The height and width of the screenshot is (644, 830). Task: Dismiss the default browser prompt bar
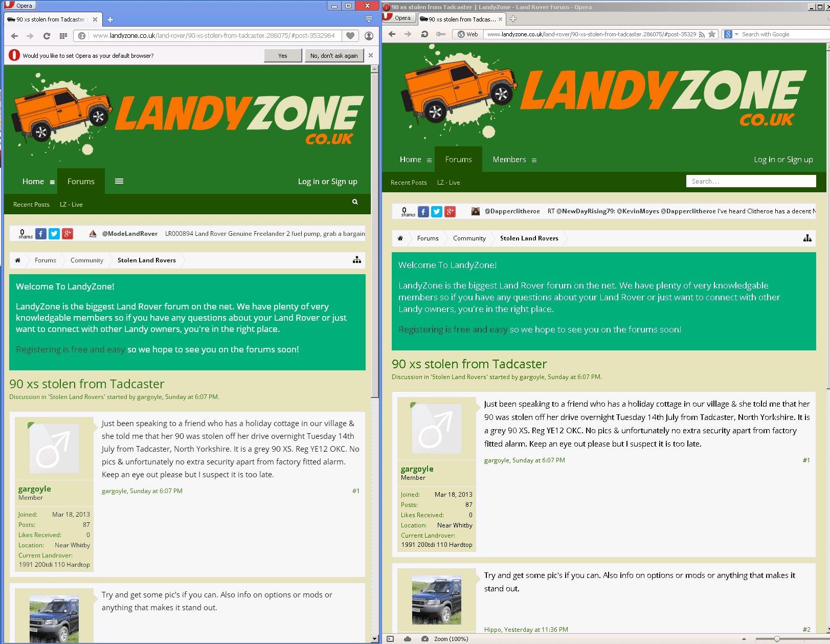point(371,55)
